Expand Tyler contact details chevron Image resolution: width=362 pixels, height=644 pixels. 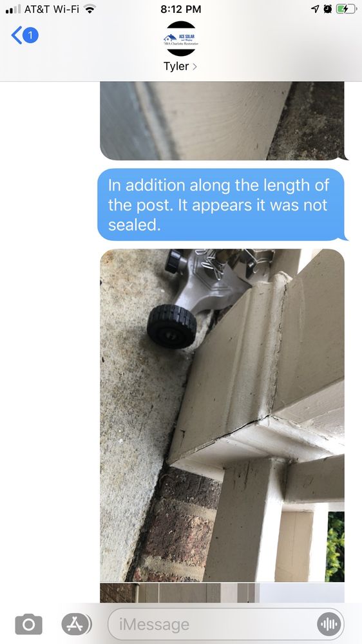195,66
